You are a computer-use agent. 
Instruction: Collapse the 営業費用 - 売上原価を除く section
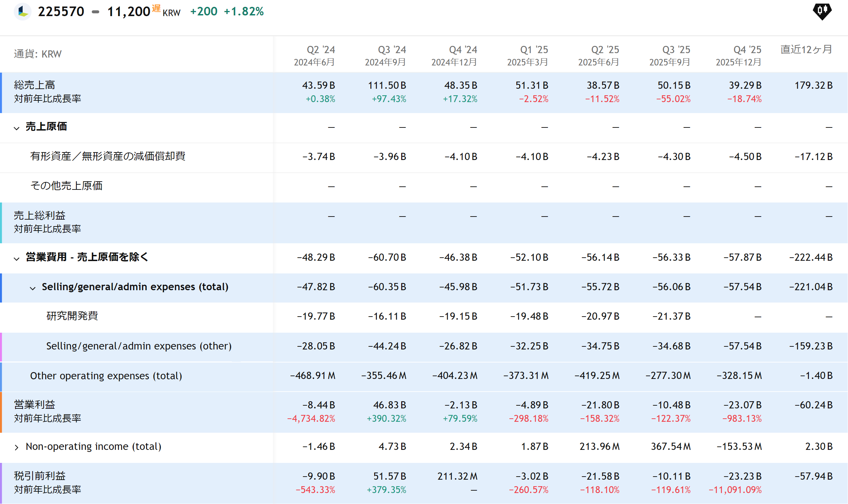click(16, 259)
